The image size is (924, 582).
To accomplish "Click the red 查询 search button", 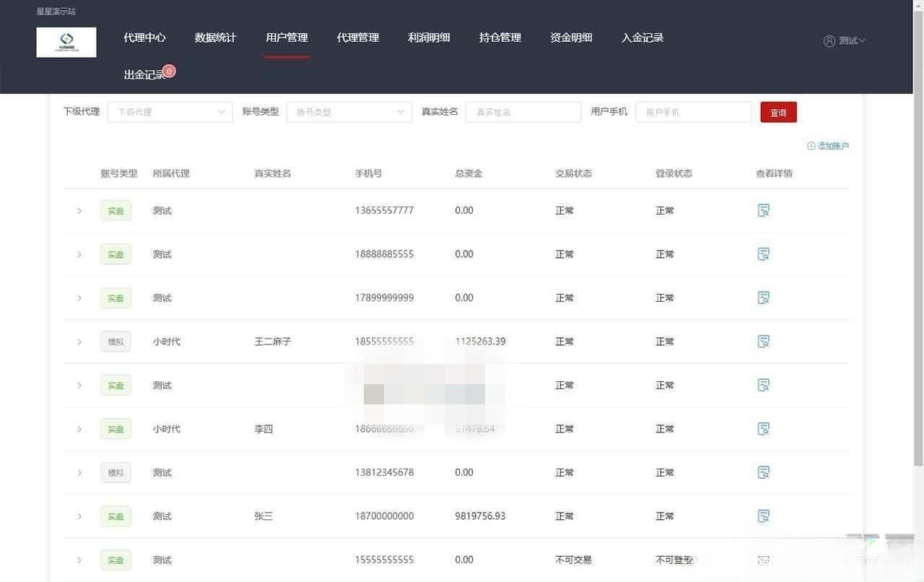I will pyautogui.click(x=778, y=112).
